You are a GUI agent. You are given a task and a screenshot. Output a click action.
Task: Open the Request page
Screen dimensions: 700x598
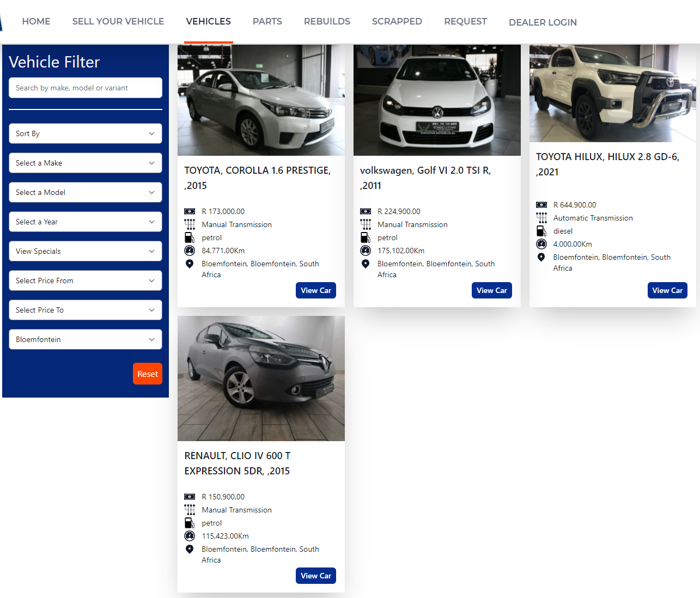(465, 21)
